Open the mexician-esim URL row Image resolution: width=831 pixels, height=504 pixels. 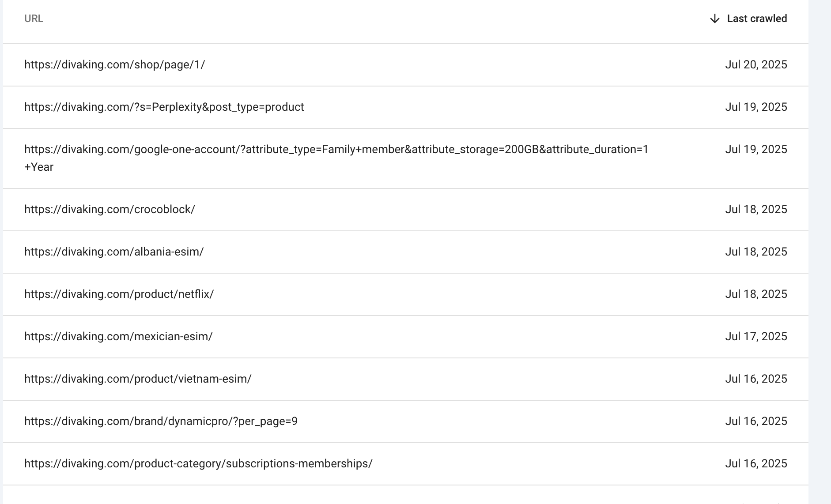(x=405, y=337)
